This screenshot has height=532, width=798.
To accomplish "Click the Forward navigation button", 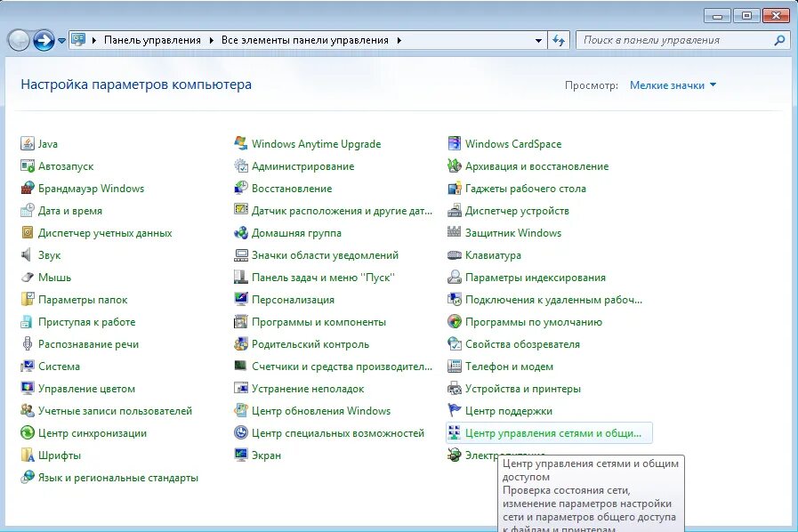I will (x=44, y=40).
